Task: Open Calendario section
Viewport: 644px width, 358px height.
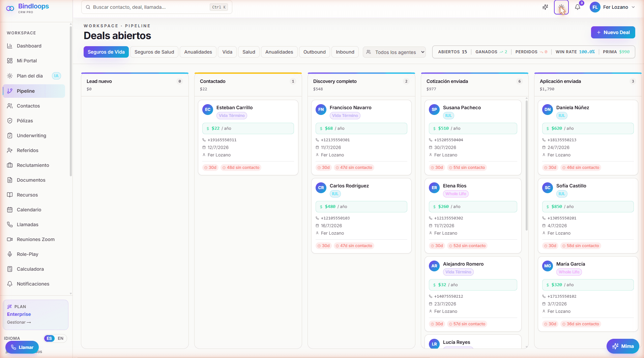Action: point(34,210)
